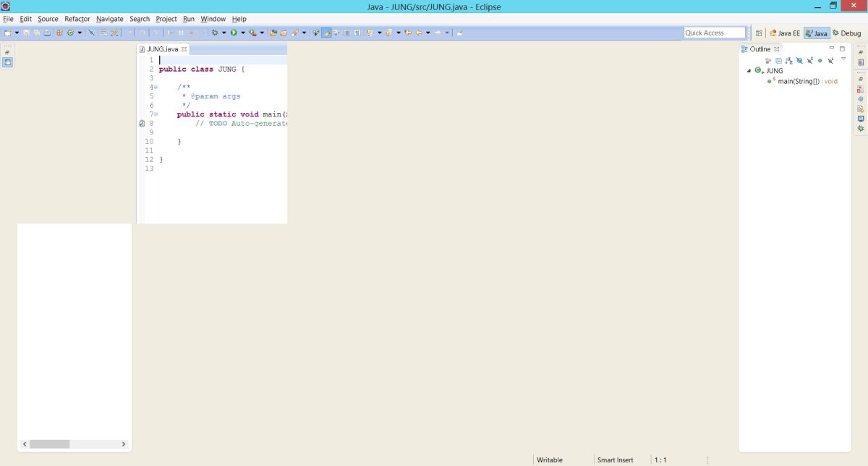The image size is (868, 466).
Task: Open the New wizard dropdown arrow
Action: coord(17,33)
